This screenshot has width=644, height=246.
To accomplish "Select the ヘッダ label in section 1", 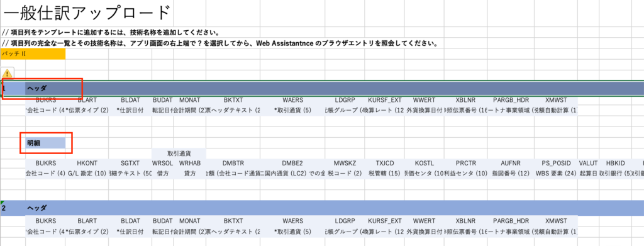I will 37,88.
